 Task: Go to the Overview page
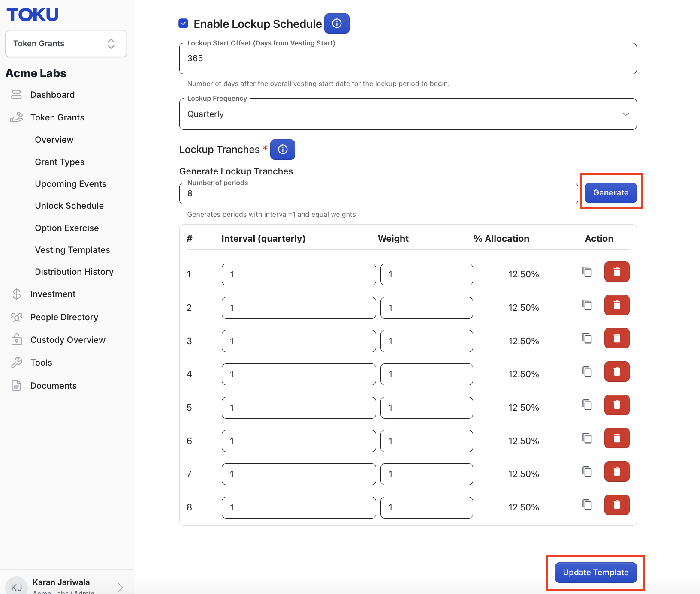[54, 140]
